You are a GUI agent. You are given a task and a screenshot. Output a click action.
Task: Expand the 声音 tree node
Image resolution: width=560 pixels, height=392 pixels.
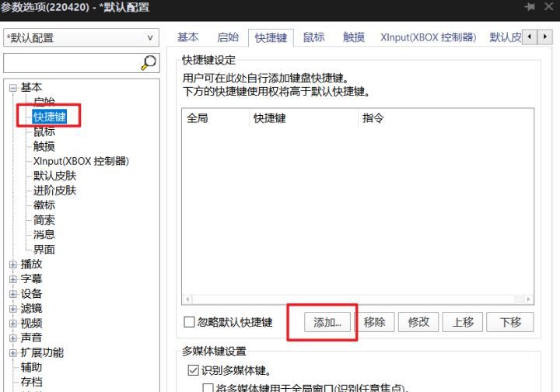point(13,338)
